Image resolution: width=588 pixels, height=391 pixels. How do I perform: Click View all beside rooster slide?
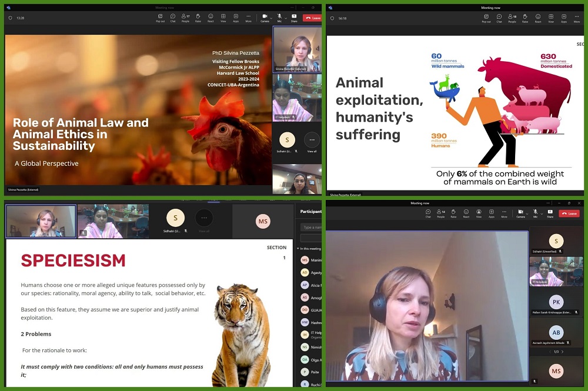312,142
